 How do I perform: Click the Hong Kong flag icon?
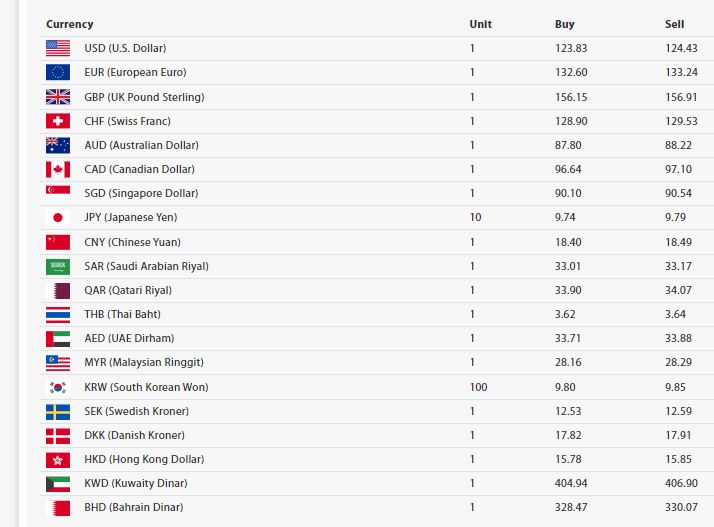(x=58, y=460)
